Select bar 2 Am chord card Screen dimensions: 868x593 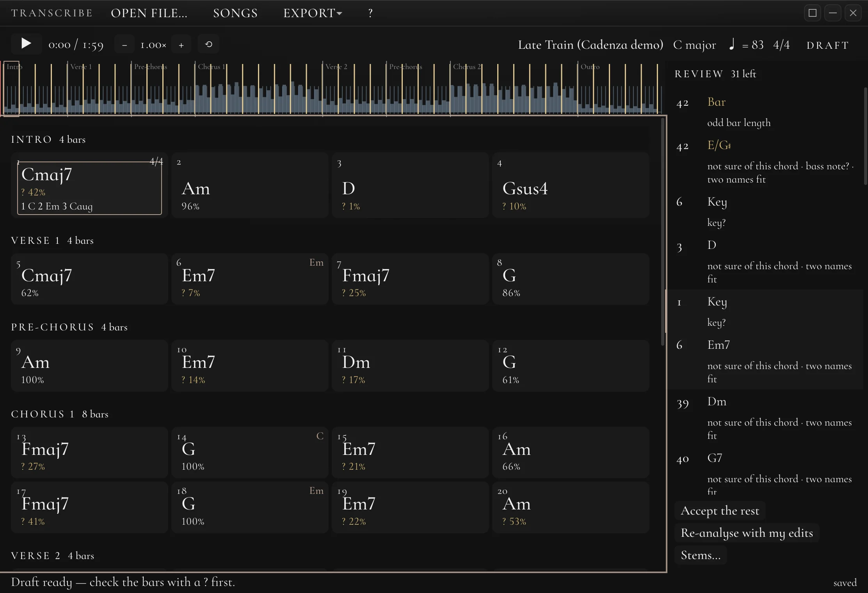click(x=250, y=185)
